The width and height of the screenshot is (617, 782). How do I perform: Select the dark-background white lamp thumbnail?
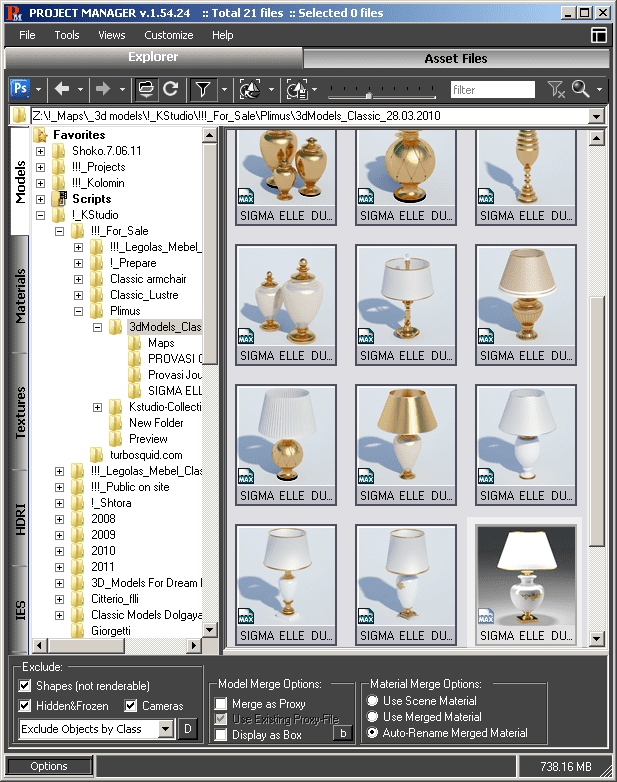coord(526,585)
